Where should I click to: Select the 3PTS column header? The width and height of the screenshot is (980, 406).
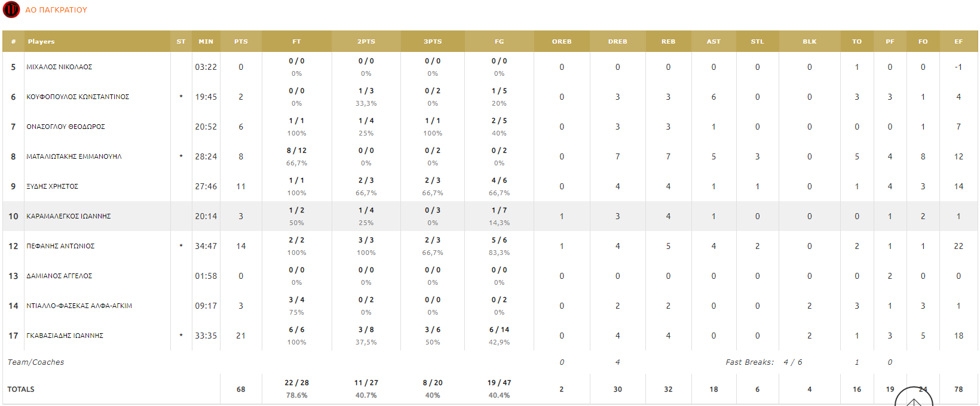[433, 42]
